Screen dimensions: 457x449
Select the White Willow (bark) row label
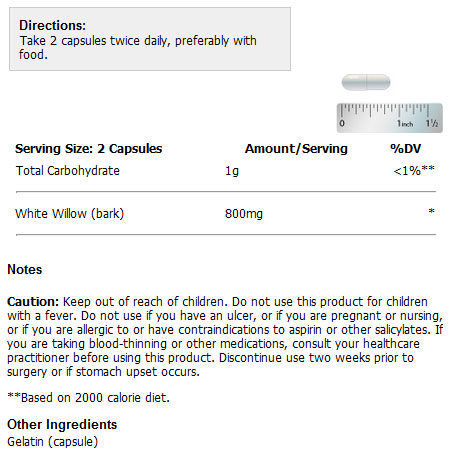click(x=69, y=213)
